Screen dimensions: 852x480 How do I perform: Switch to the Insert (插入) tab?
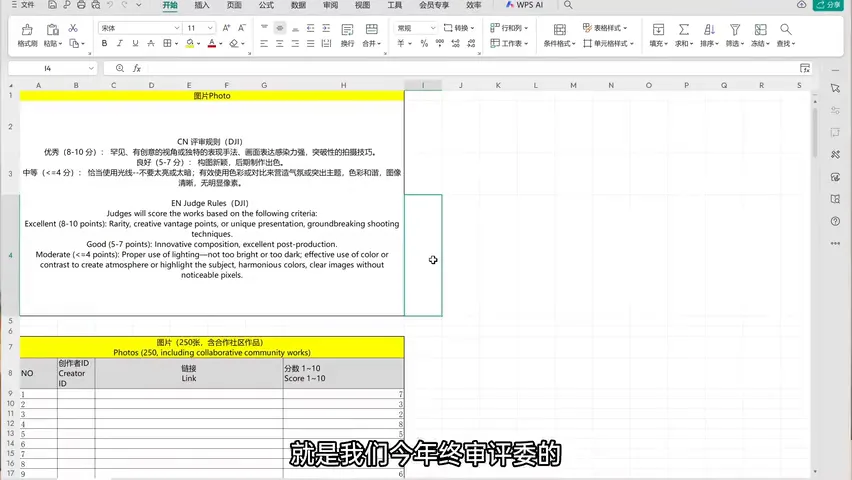point(202,5)
